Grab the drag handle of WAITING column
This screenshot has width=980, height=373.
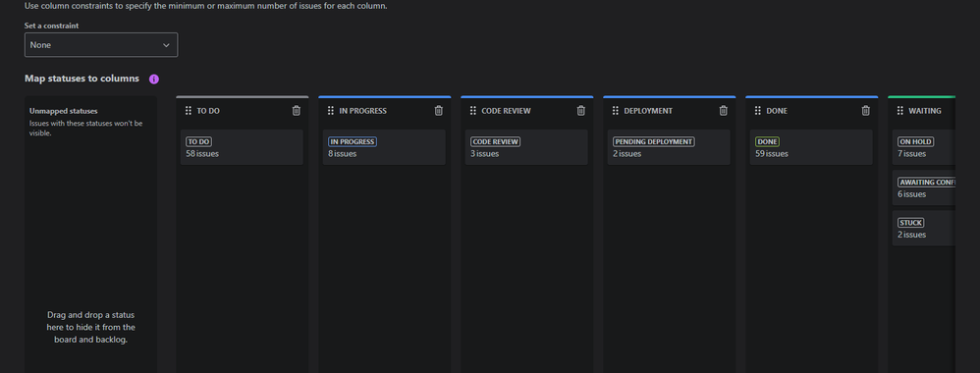[900, 111]
